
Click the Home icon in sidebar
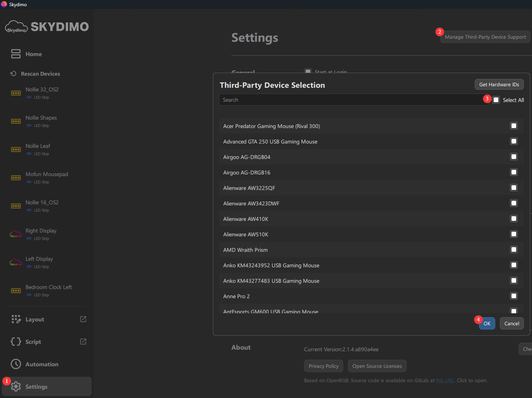click(16, 54)
